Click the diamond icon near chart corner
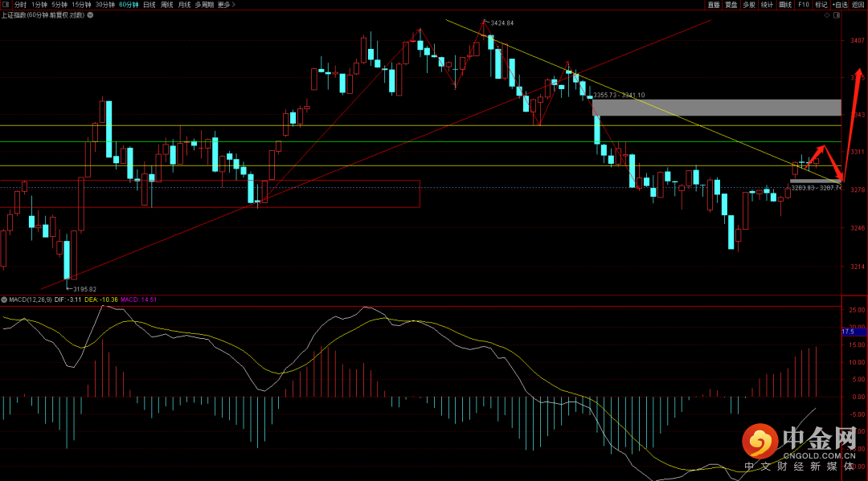 [827, 15]
